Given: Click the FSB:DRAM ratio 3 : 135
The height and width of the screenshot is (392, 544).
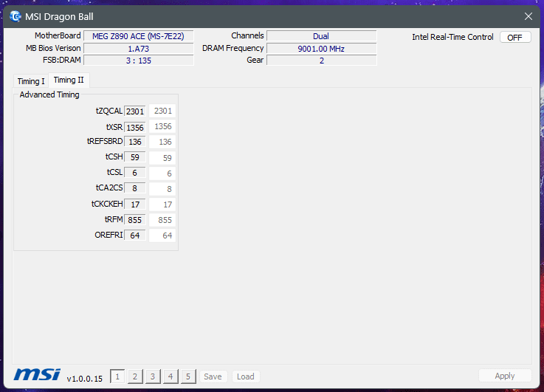Looking at the screenshot, I should point(139,61).
